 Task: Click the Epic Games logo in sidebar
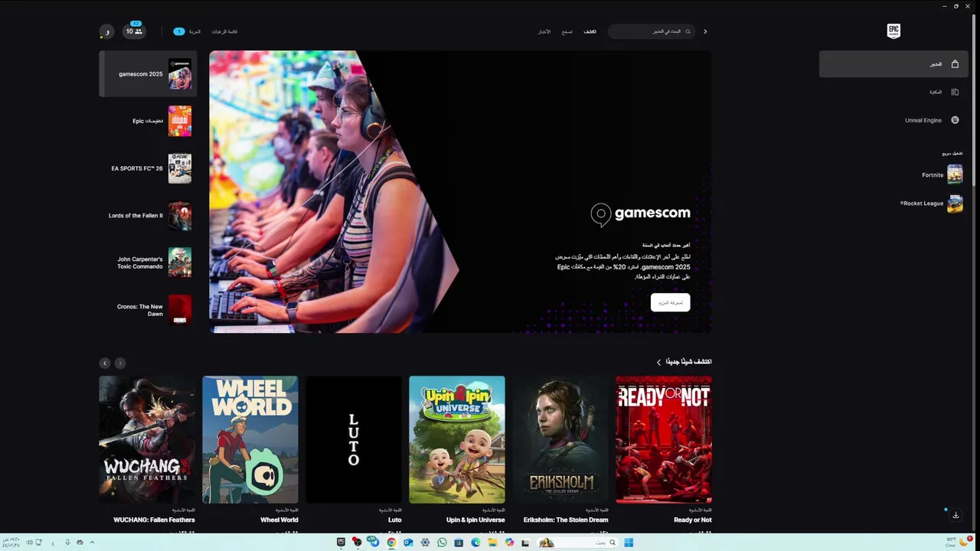point(893,31)
